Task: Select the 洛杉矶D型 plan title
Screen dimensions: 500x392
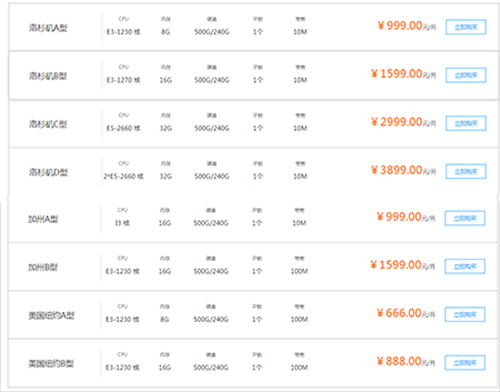Action: coord(48,172)
